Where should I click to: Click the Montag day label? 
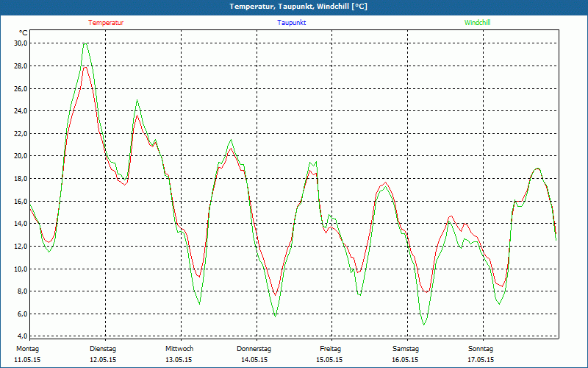pos(27,349)
